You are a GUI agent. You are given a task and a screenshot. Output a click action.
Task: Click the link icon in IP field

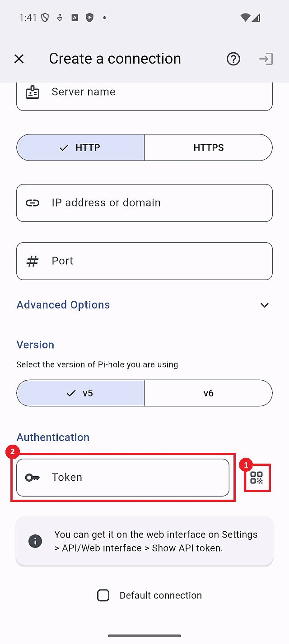pos(32,202)
